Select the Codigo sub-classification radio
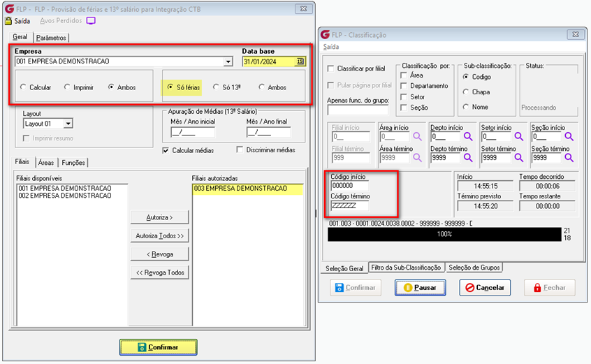This screenshot has width=591, height=364. 466,77
